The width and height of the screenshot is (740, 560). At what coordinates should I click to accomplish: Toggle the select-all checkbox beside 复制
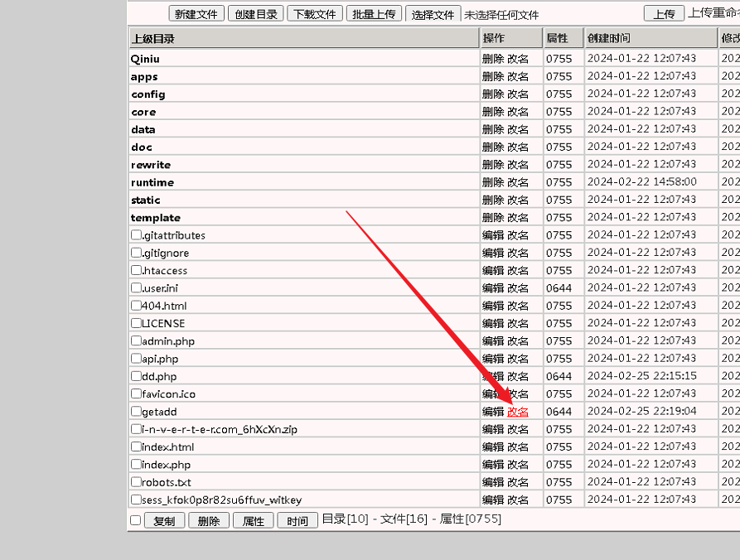tap(136, 520)
